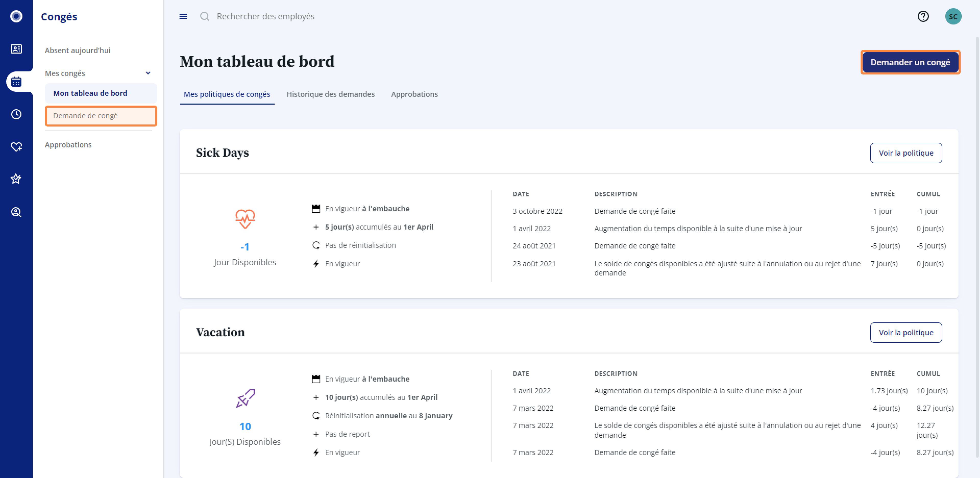
Task: Click 'Réinitialisation annuelle au 8 January' text
Action: coord(388,416)
